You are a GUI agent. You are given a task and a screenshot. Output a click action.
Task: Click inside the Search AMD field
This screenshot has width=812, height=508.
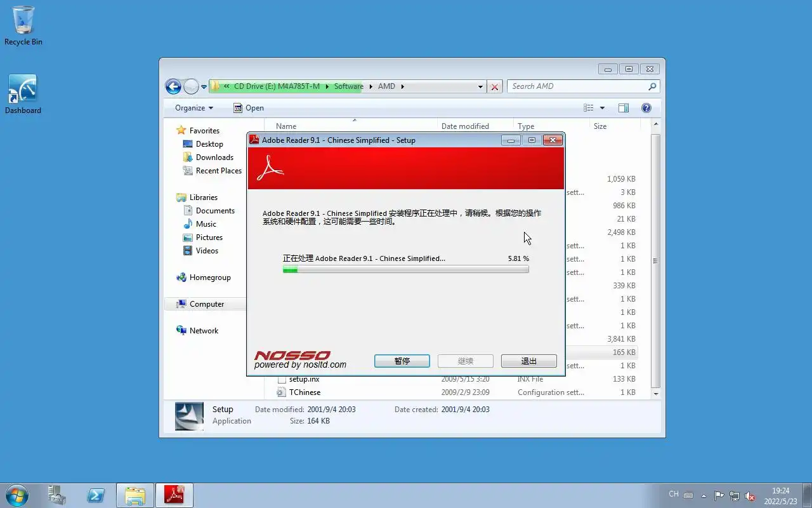[577, 86]
